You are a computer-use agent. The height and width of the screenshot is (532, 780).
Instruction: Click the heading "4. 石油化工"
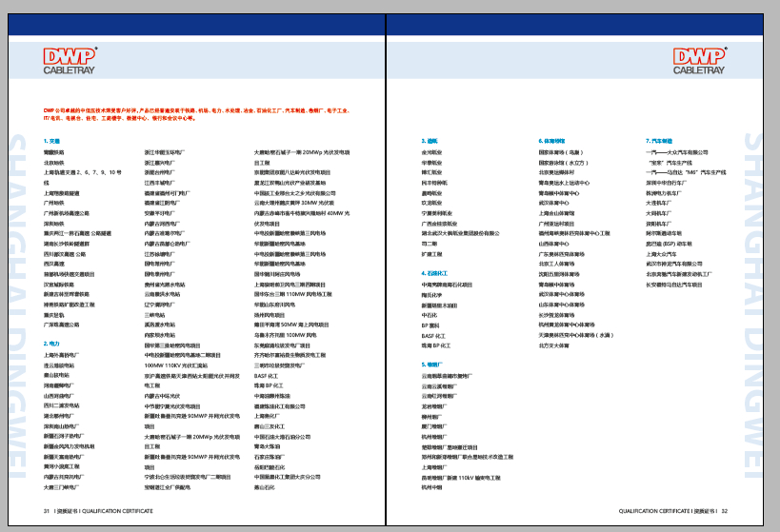[x=434, y=273]
